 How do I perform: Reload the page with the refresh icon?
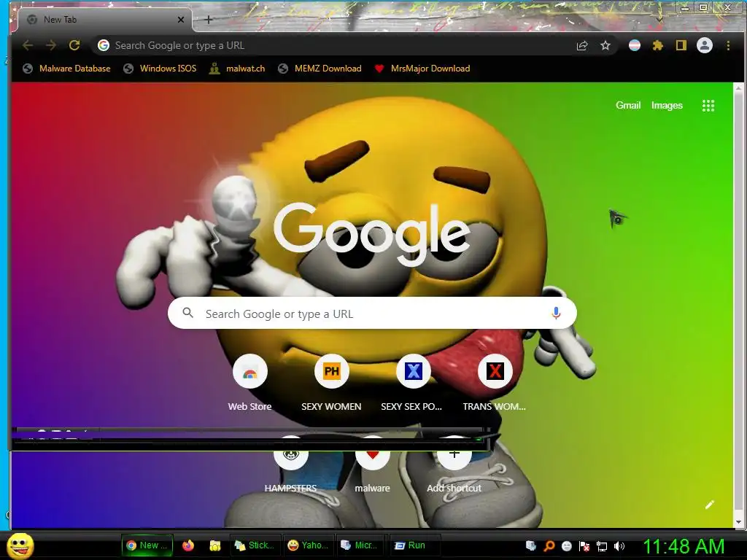click(74, 45)
